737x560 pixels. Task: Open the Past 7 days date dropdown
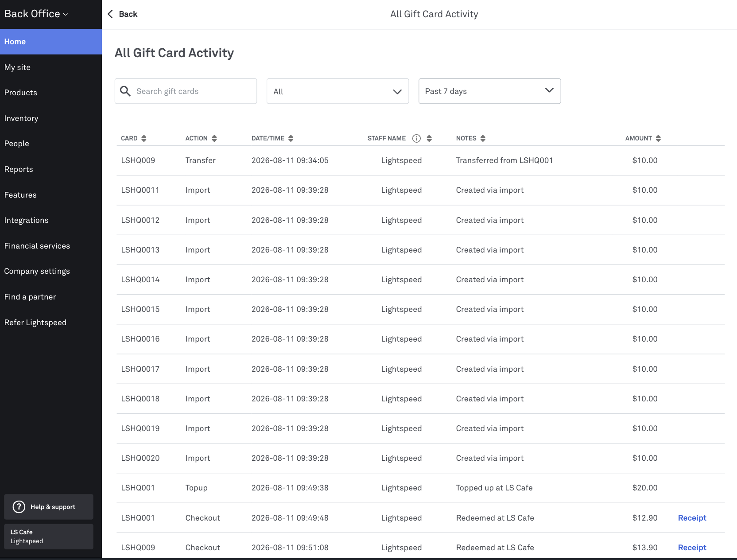(x=490, y=91)
